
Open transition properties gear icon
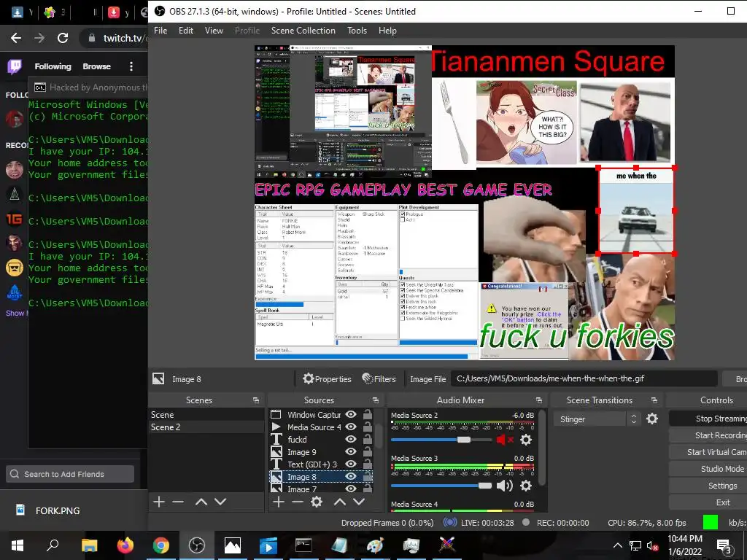click(x=652, y=419)
